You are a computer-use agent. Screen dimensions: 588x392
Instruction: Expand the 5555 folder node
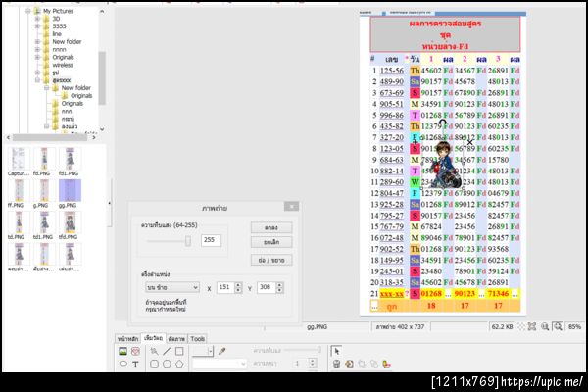tap(37, 26)
